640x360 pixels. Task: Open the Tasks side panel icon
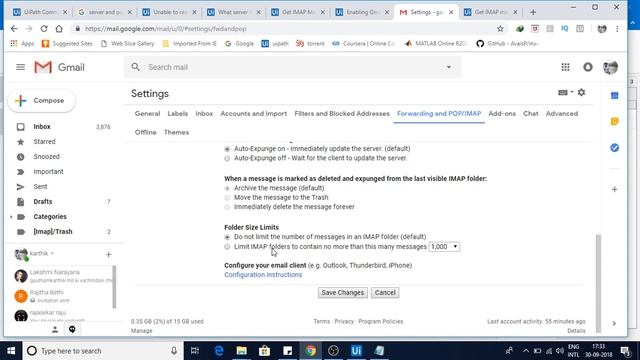(614, 147)
